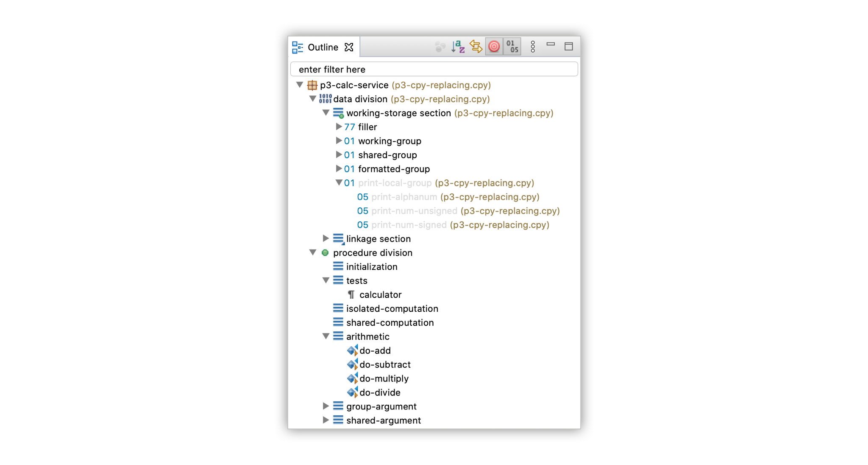
Task: Collapse the data division node
Action: coord(313,99)
